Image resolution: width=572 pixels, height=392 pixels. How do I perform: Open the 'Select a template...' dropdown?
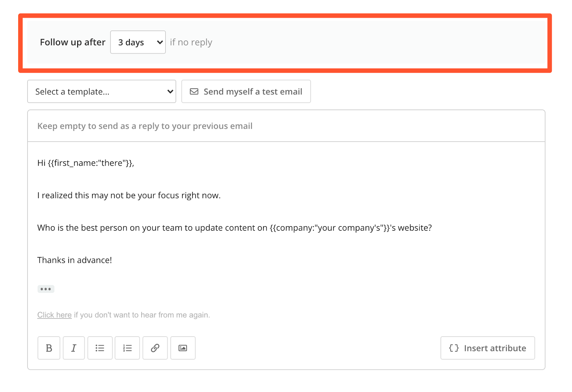coord(102,92)
